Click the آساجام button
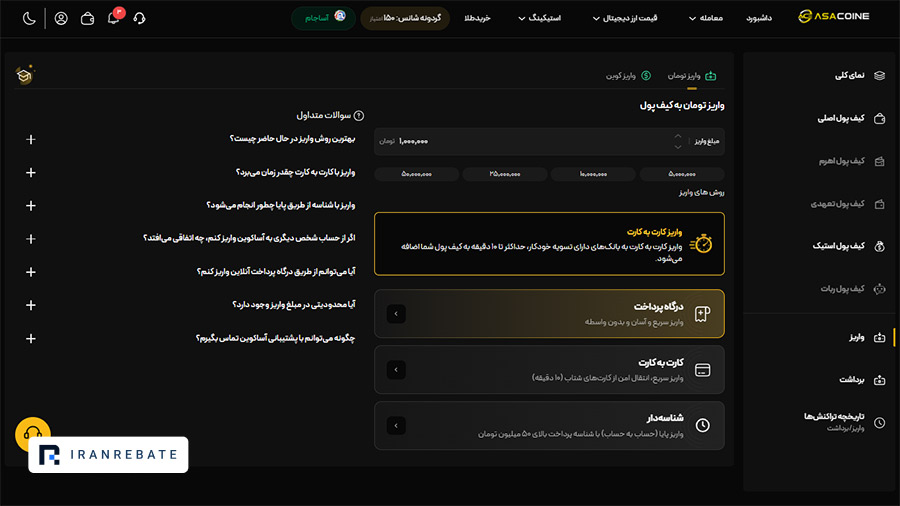 pos(324,18)
